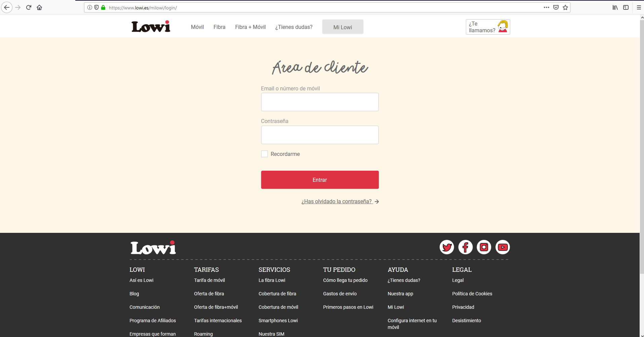Screen dimensions: 644x337
Task: Open Lowi's Twitter page via footer icon
Action: 447,247
